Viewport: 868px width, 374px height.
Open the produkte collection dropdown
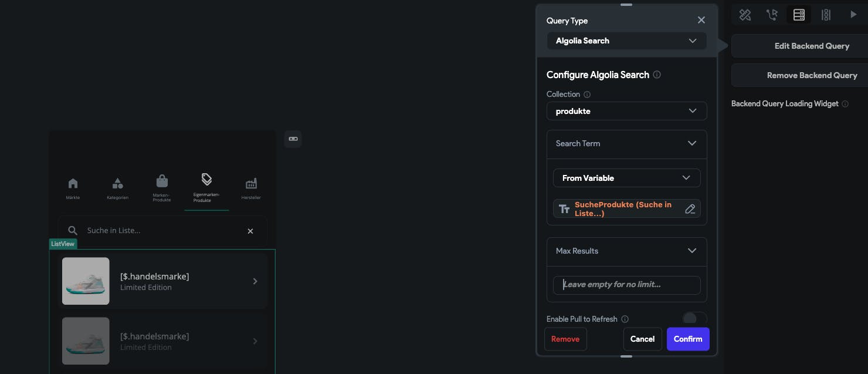(x=626, y=111)
